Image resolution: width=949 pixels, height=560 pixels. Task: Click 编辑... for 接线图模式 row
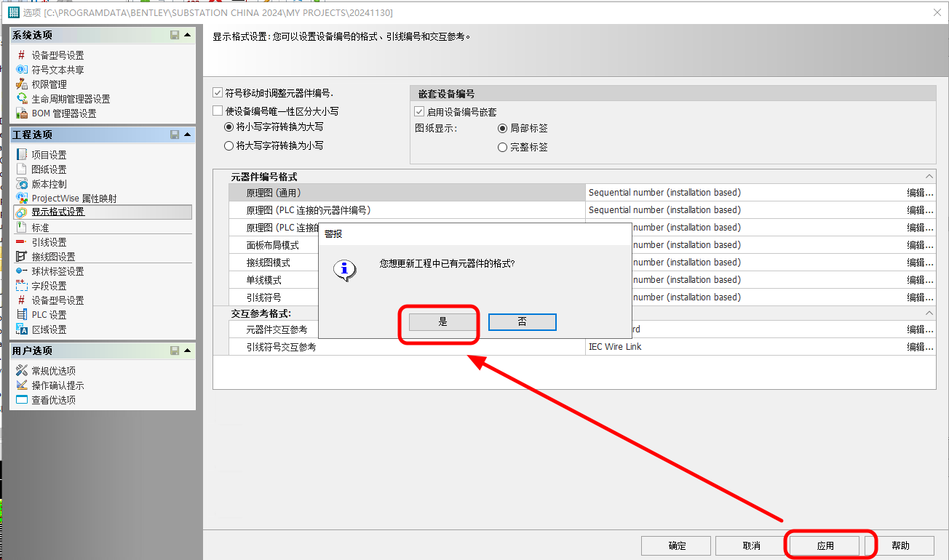920,263
